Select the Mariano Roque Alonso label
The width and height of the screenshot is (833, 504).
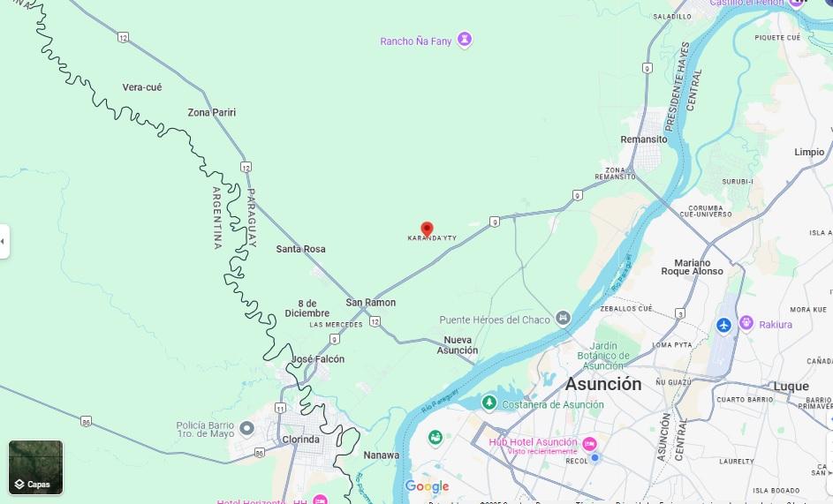point(693,267)
